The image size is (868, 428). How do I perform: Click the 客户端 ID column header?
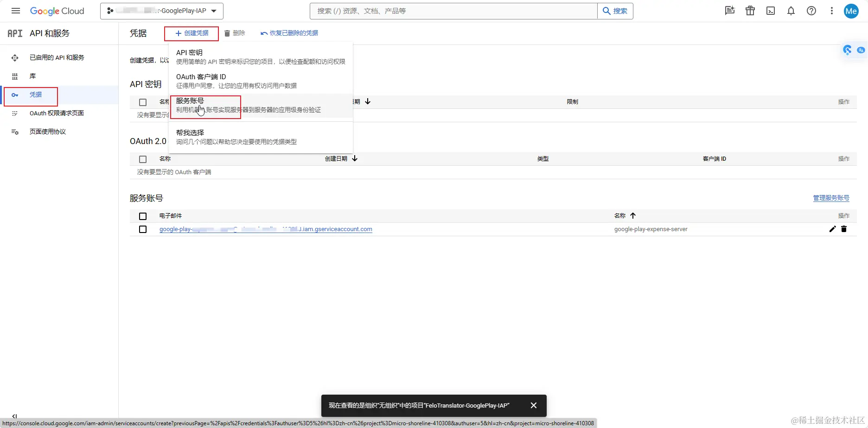715,159
